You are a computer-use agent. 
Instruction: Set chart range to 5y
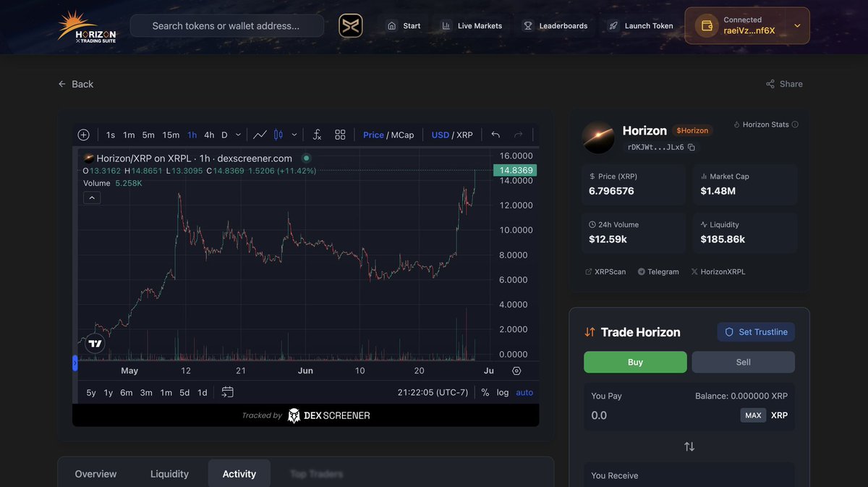(x=91, y=392)
